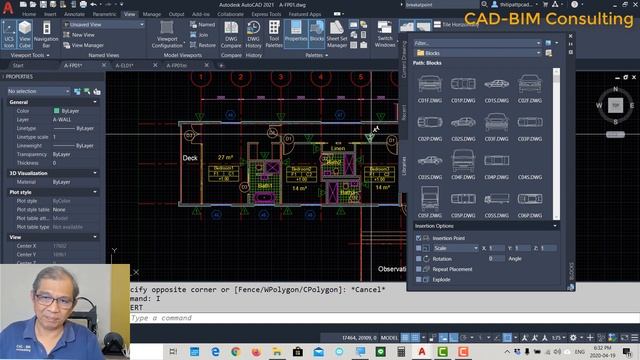Open the Workspace Switching gear in status bar

573,338
